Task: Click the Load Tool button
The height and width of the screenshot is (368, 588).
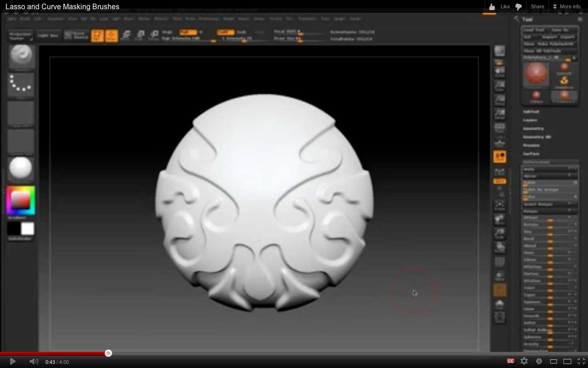Action: (x=535, y=30)
